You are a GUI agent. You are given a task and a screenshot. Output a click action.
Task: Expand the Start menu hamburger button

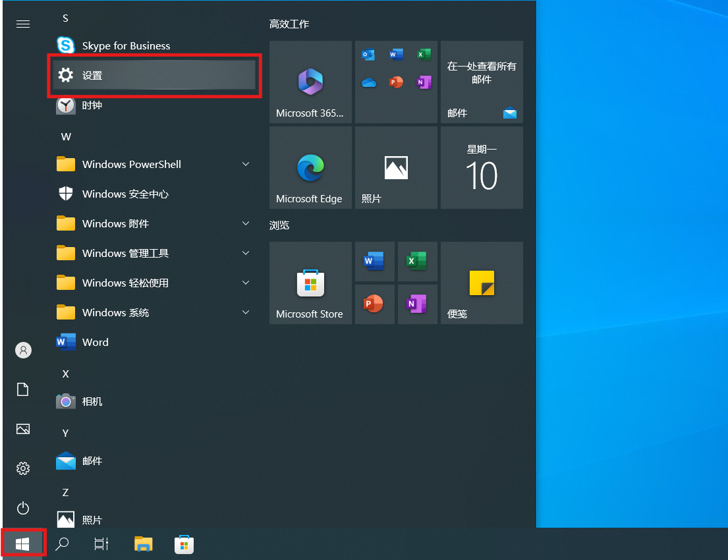tap(23, 24)
